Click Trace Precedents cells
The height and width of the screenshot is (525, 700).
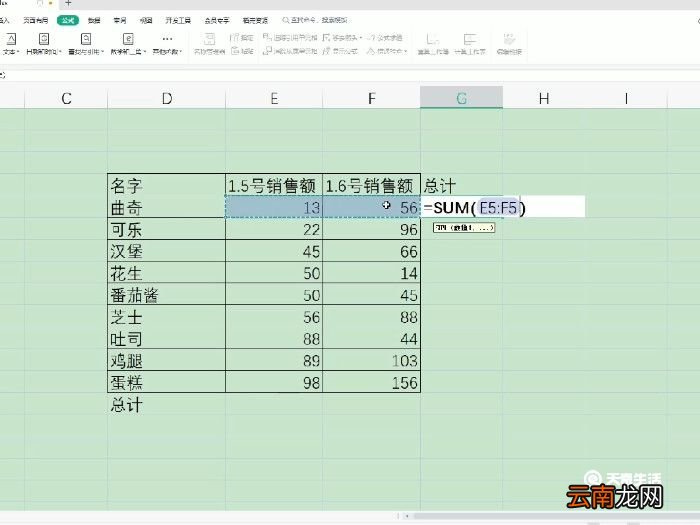[x=290, y=38]
